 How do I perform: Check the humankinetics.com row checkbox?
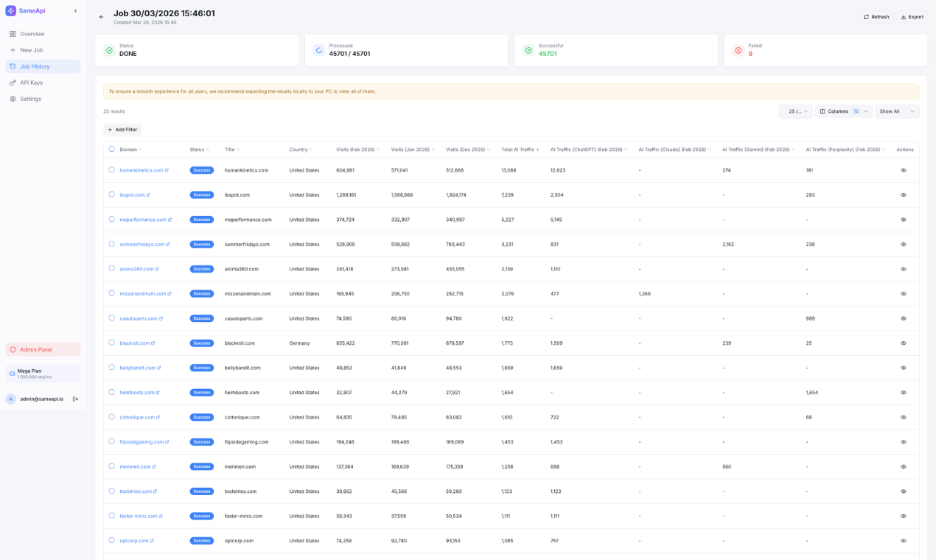coord(112,169)
